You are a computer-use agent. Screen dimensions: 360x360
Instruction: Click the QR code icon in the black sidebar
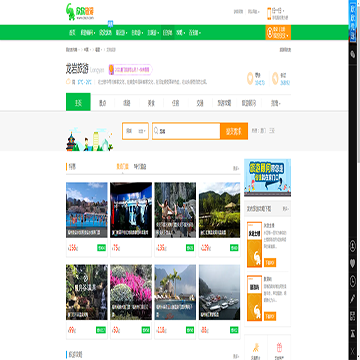click(x=353, y=316)
